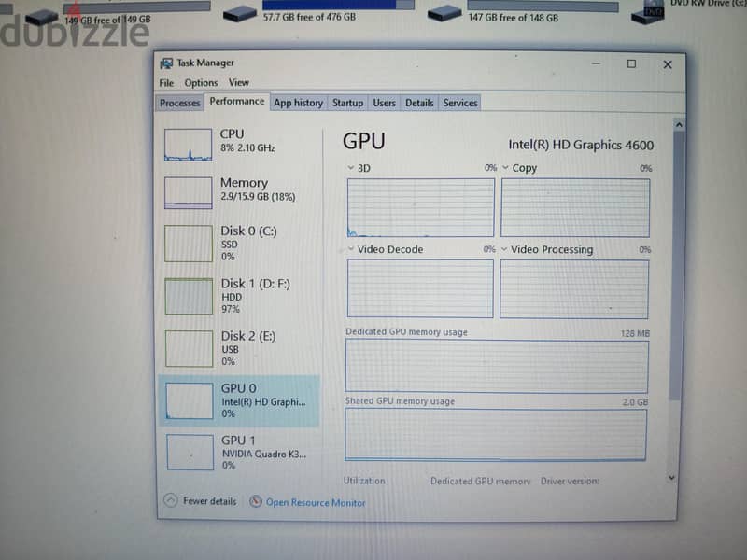Click the Disk 1 activity mini graph

coord(189,296)
